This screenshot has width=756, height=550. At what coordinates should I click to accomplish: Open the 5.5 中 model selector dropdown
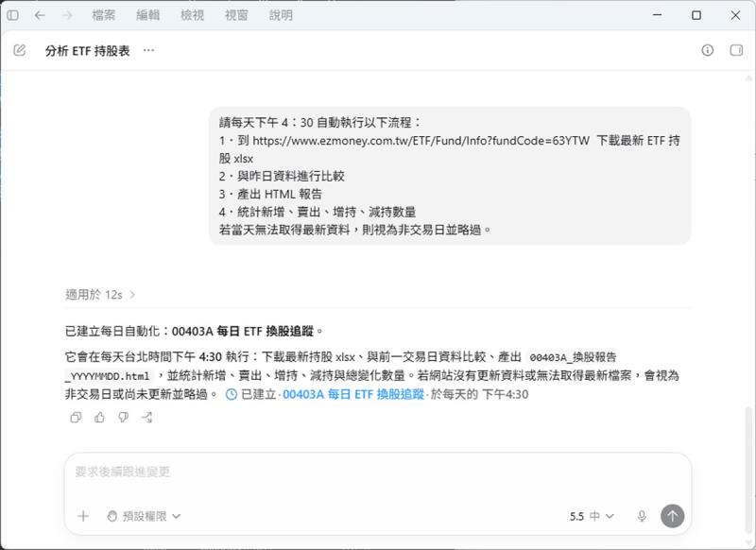click(x=592, y=516)
